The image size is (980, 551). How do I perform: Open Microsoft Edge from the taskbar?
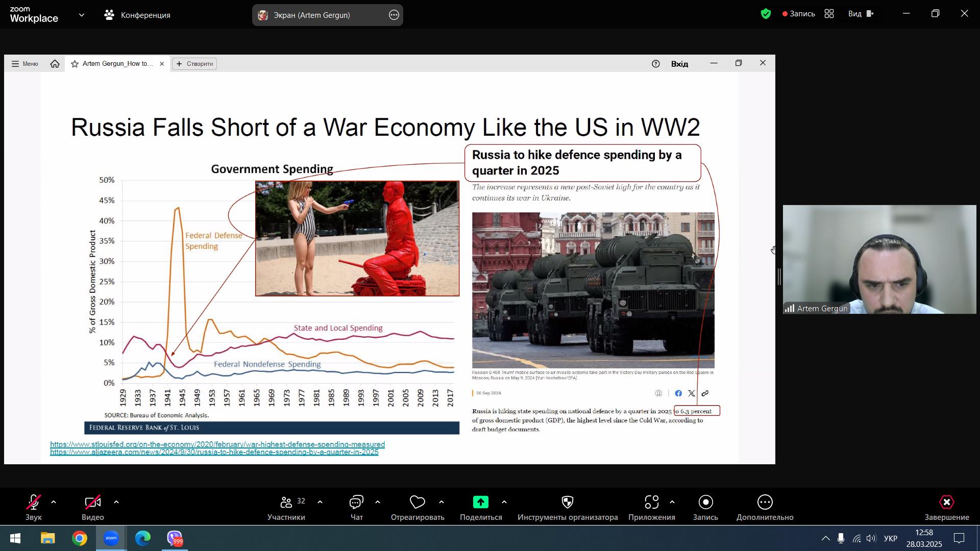pos(142,538)
